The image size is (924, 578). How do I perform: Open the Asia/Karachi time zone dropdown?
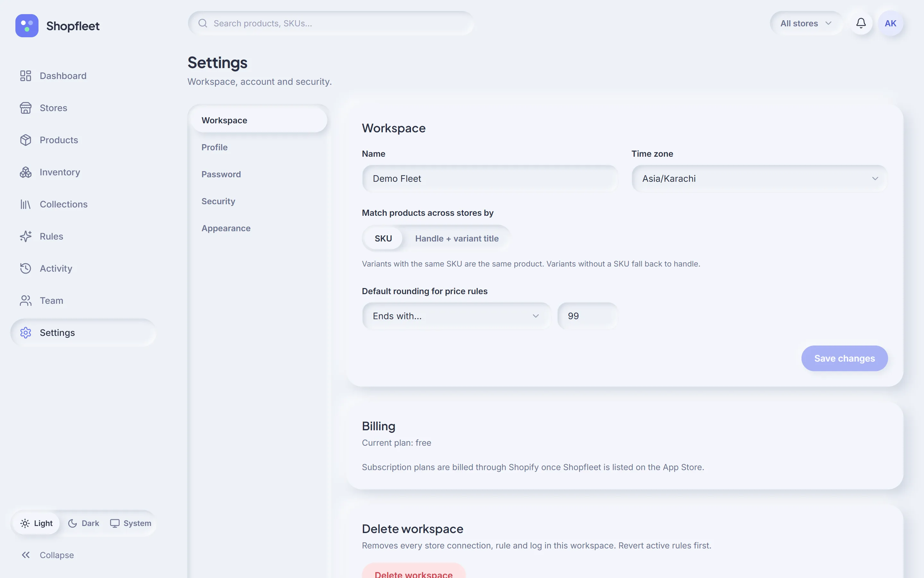tap(759, 179)
